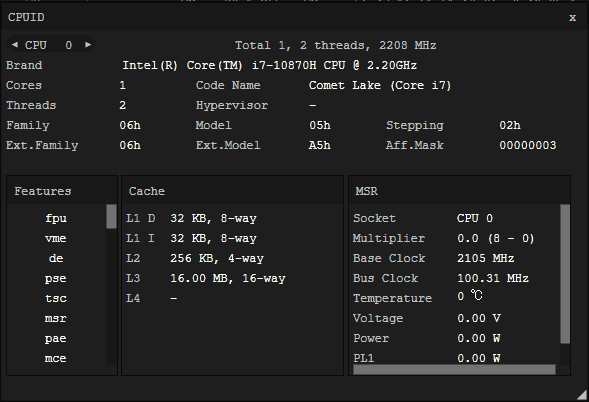This screenshot has height=402, width=589.
Task: Click the Threads value 2
Action: coord(122,105)
